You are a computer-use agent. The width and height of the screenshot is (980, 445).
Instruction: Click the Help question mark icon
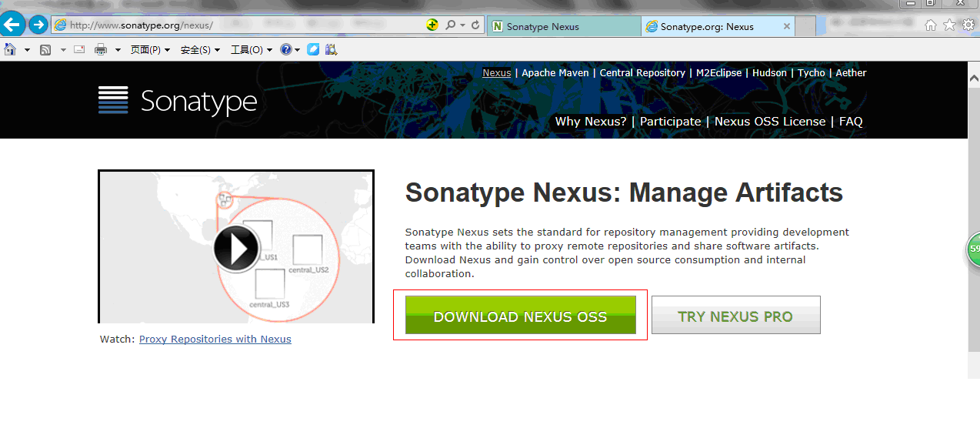tap(286, 50)
